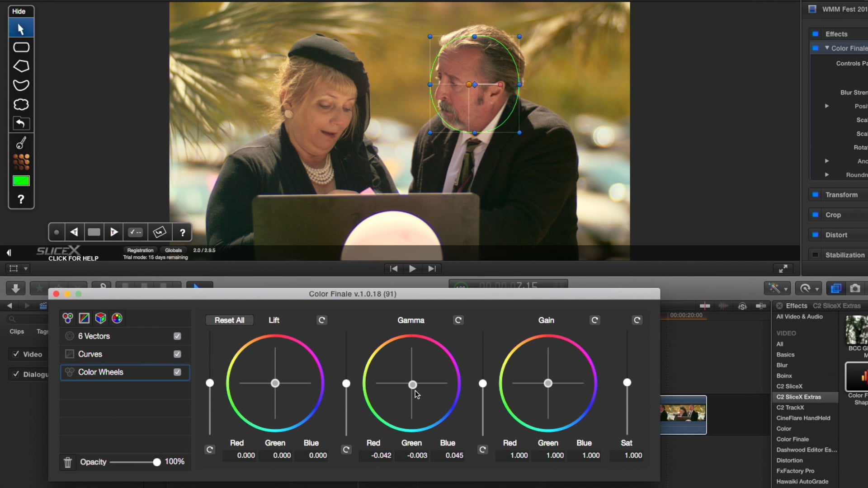
Task: Select CineFlare HandHeld effects category
Action: coord(803,418)
